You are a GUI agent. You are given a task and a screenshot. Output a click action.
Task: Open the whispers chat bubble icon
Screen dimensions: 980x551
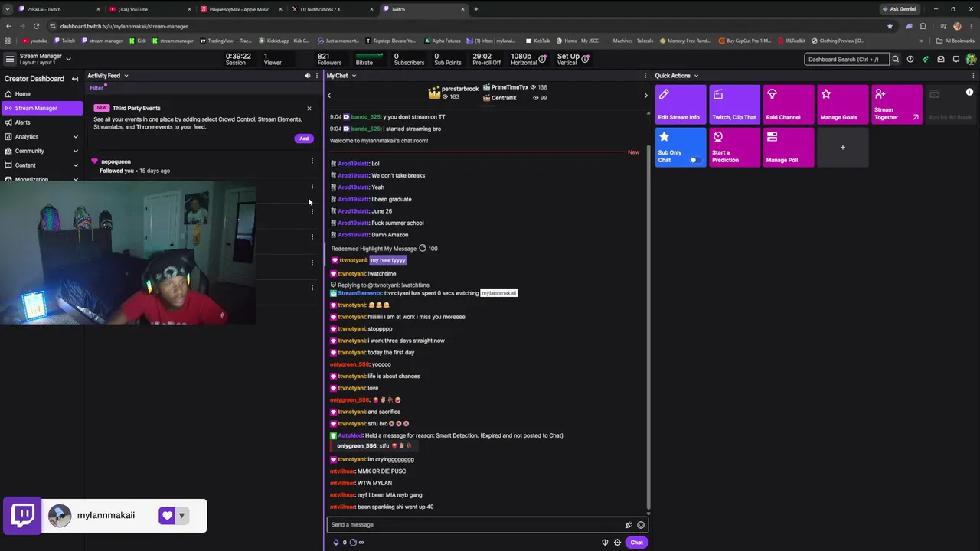(x=956, y=59)
